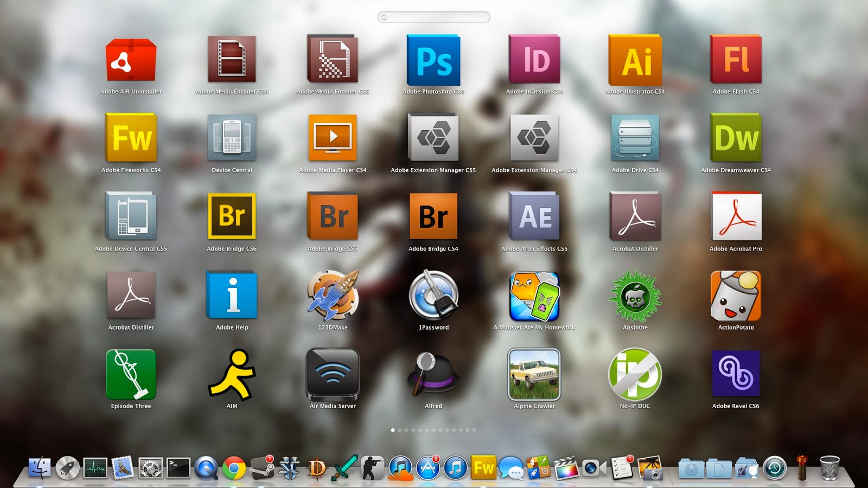Image resolution: width=868 pixels, height=488 pixels.
Task: Launch the Alfred app
Action: pos(433,374)
